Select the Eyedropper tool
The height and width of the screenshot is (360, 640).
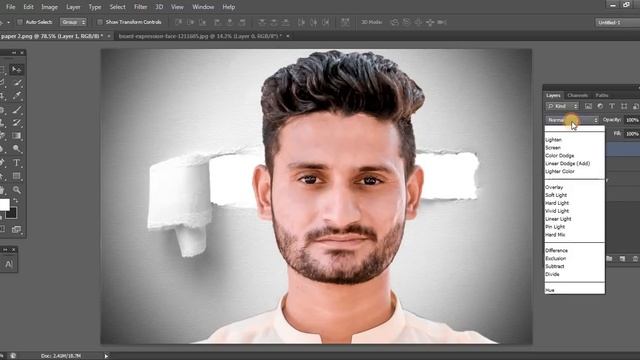click(17, 96)
